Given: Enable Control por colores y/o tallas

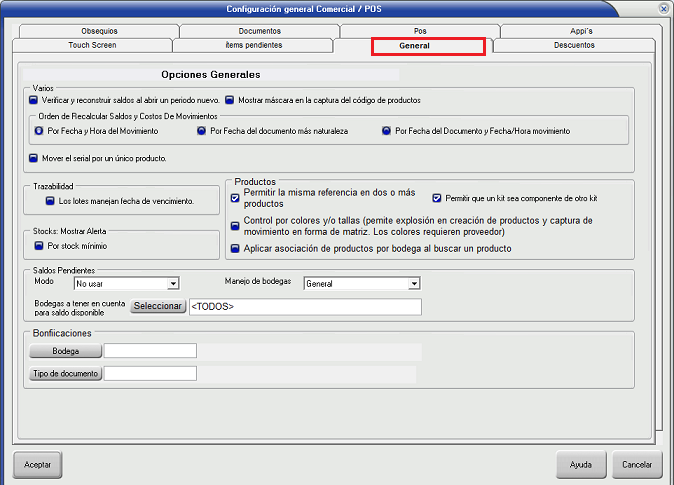Looking at the screenshot, I should 235,226.
